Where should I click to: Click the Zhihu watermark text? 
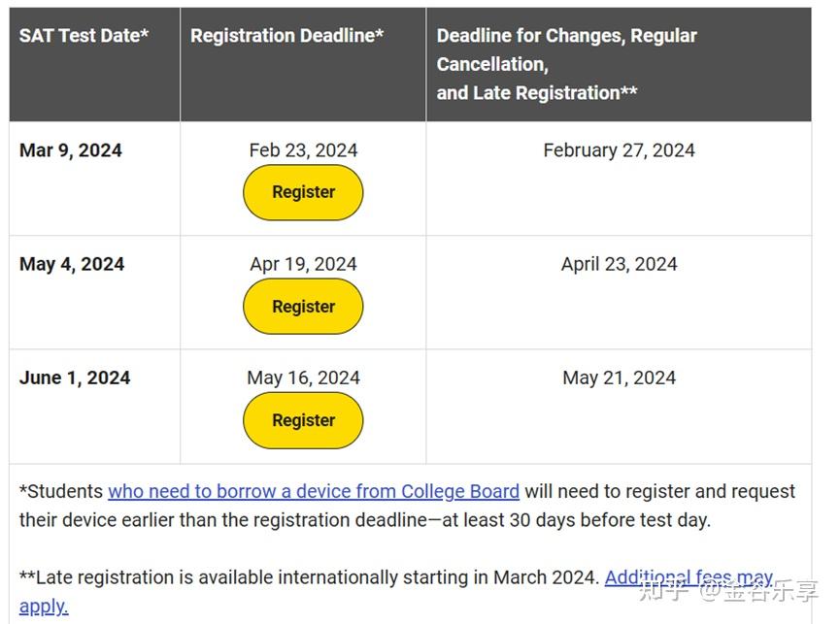coord(728,591)
